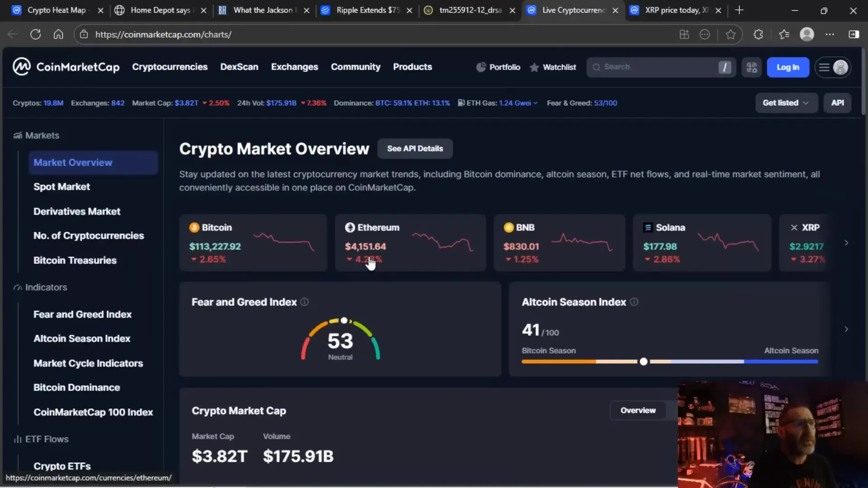The height and width of the screenshot is (488, 868).
Task: Open the browser profile avatar
Action: point(807,34)
